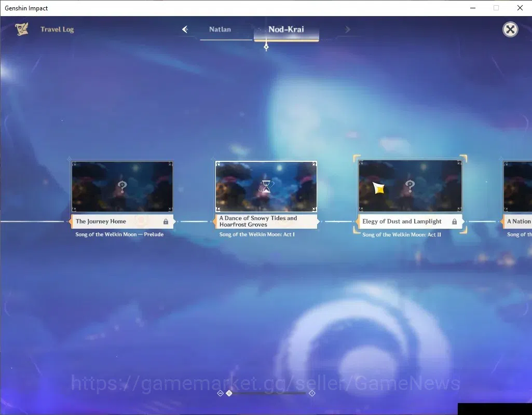Select the partially visible A Nation card title
This screenshot has width=532, height=415.
[x=518, y=222]
